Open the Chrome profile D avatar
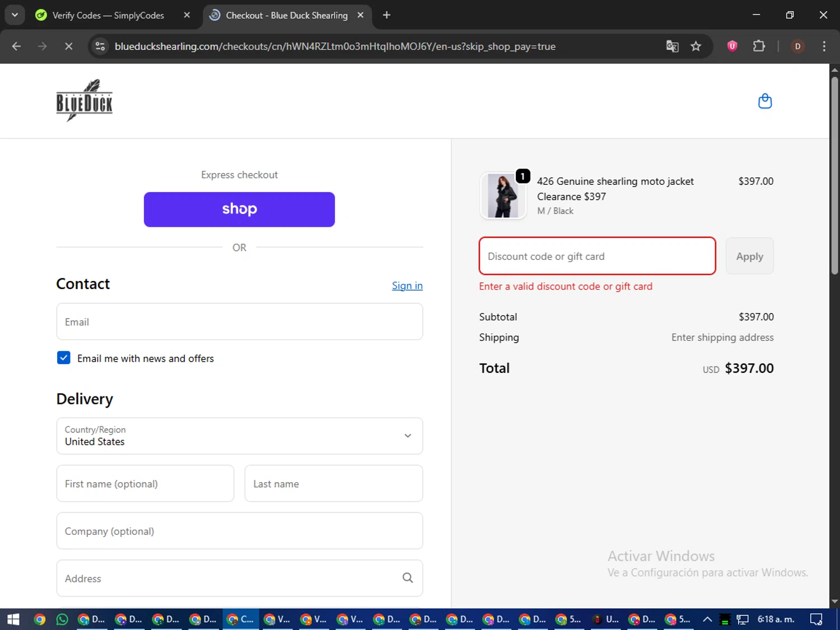This screenshot has width=840, height=630. point(797,46)
